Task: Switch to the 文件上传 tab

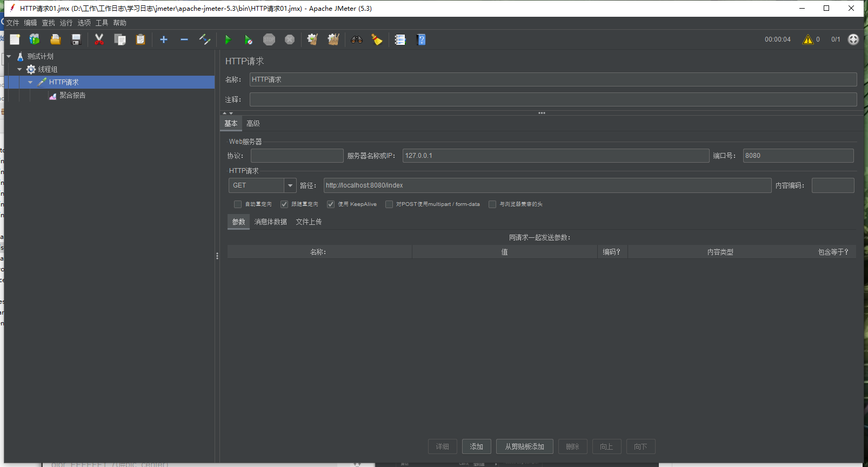Action: coord(309,222)
